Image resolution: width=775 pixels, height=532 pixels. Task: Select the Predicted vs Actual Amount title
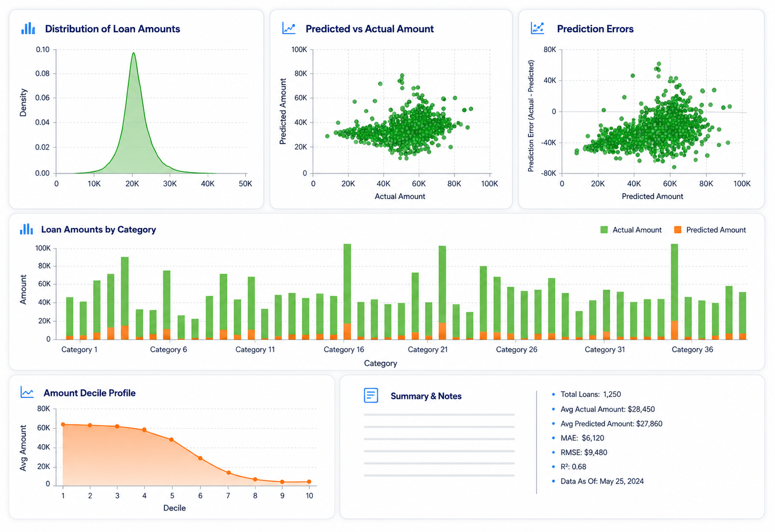click(370, 29)
